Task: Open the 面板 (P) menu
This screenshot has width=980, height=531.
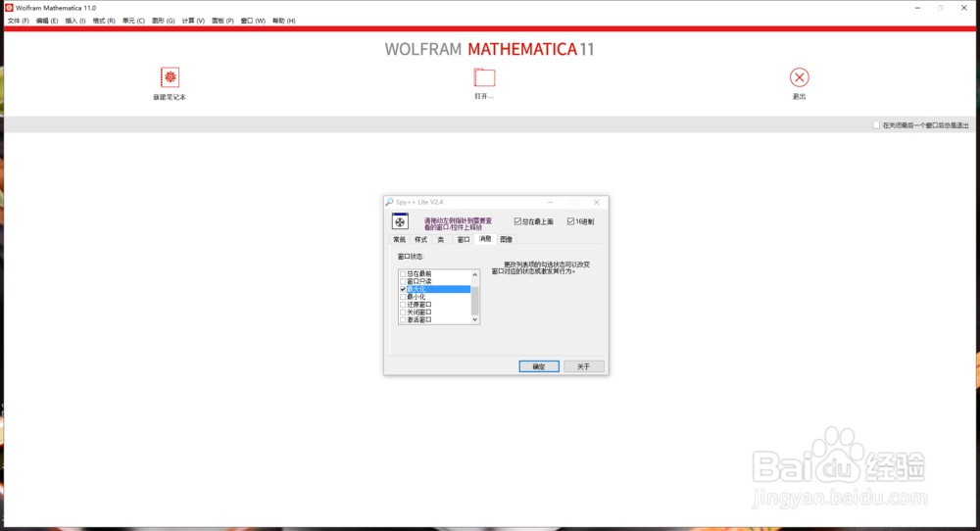Action: pos(222,21)
